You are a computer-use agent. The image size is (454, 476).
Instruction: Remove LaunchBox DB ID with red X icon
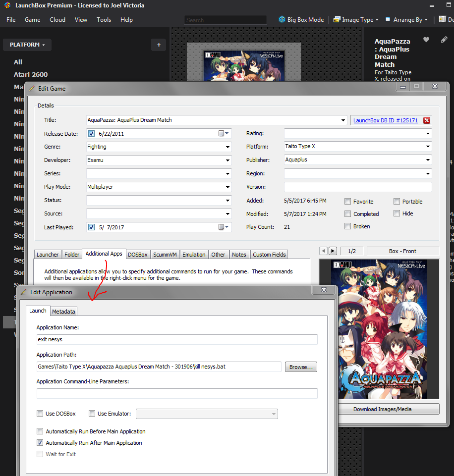click(427, 120)
